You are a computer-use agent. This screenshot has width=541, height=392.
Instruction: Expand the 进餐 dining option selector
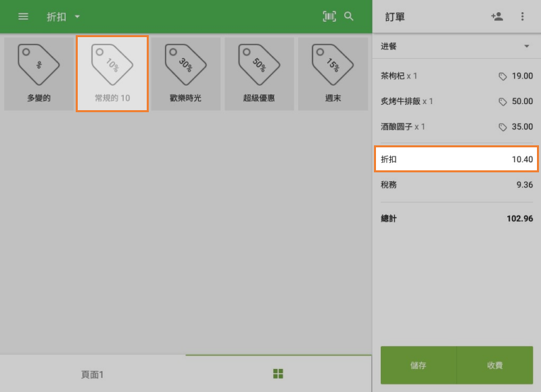[x=456, y=46]
